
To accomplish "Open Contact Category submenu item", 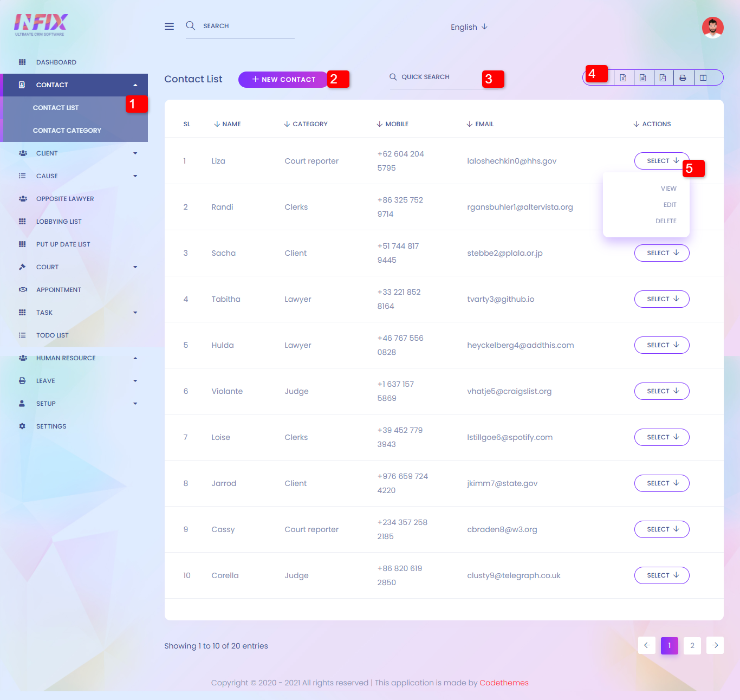I will point(67,131).
